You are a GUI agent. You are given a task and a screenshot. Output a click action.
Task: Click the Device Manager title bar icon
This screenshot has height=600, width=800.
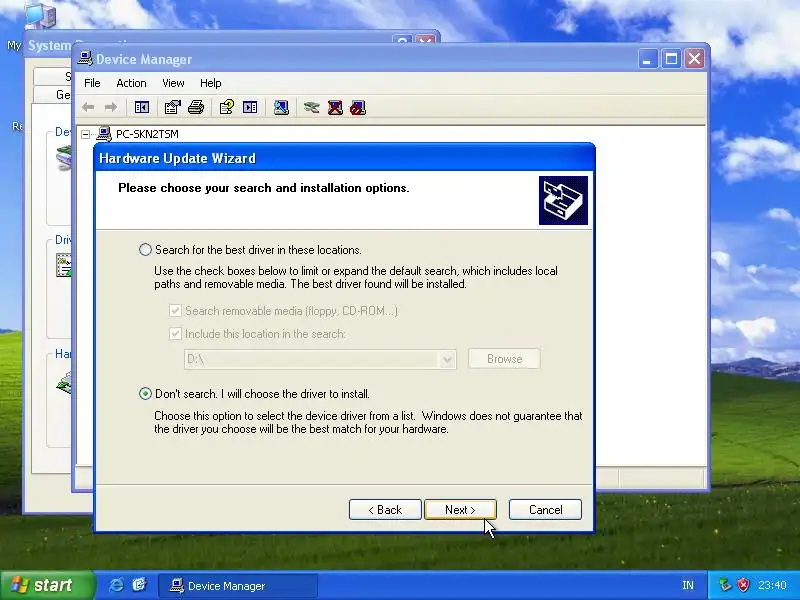[85, 59]
